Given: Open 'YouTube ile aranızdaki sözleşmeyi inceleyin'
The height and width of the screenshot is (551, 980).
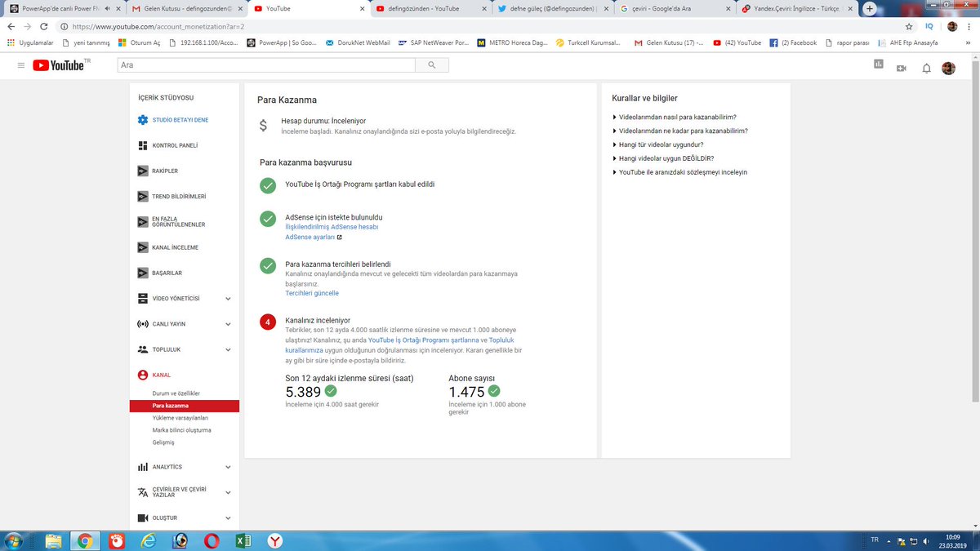Looking at the screenshot, I should click(x=683, y=172).
